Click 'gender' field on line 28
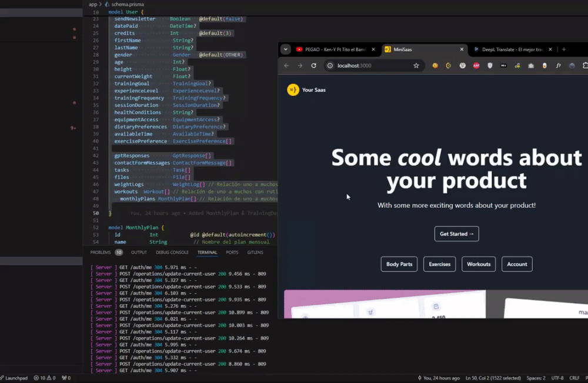 [x=123, y=55]
